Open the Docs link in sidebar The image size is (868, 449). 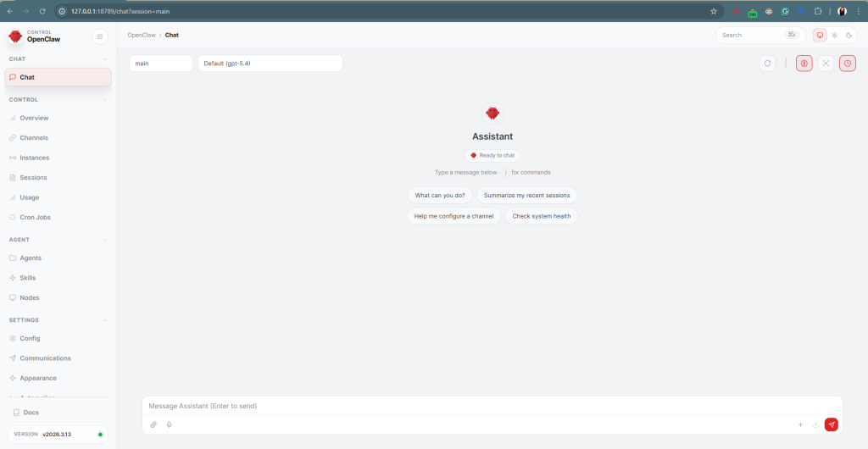pos(31,413)
